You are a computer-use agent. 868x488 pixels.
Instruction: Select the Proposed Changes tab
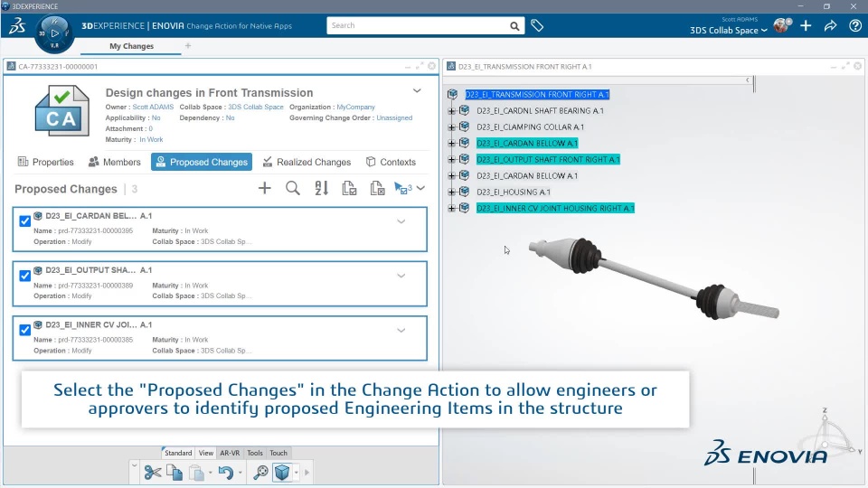coord(202,162)
